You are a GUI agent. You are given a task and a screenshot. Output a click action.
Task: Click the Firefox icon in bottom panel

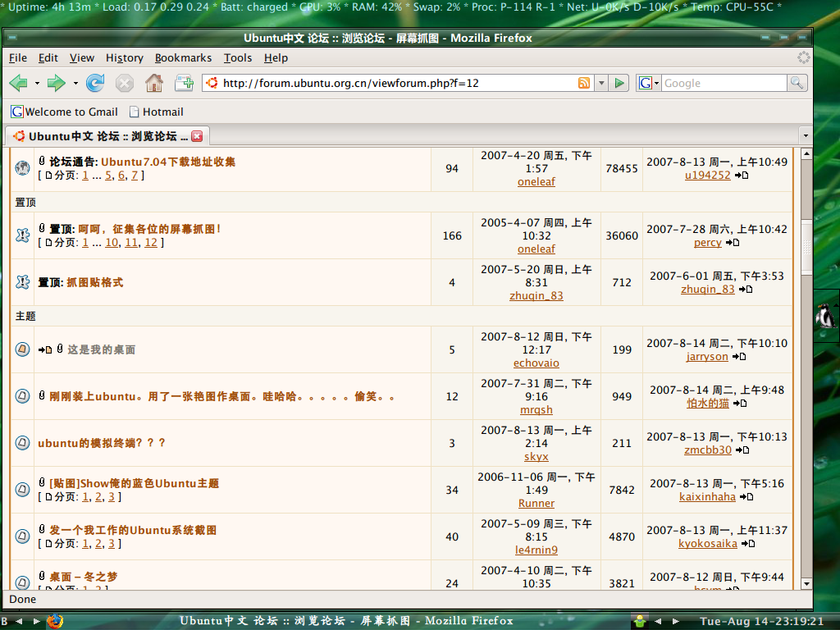55,622
